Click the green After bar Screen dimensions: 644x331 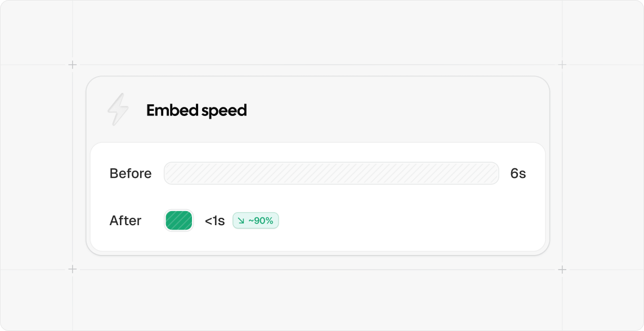click(178, 221)
